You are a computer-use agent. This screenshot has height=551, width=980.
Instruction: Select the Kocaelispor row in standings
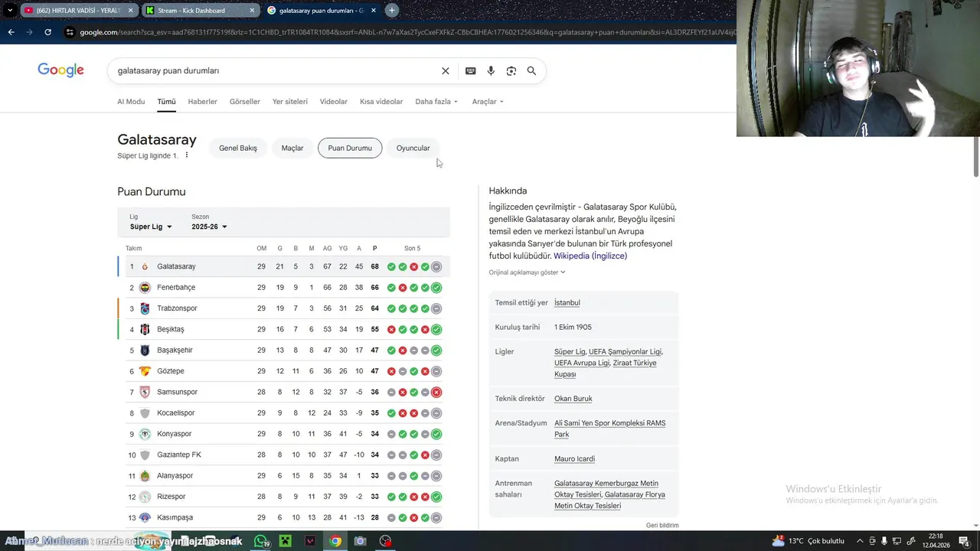pos(284,413)
